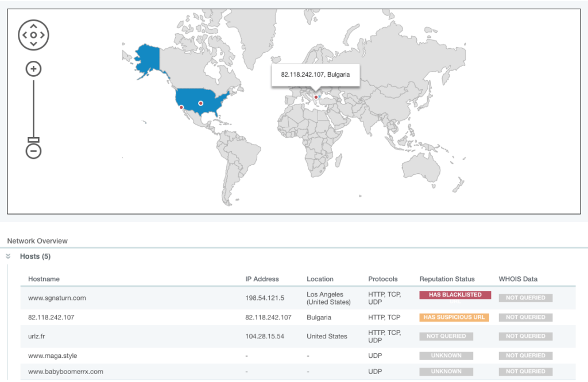Click the UNKNOWN reputation status for www.maga.style
This screenshot has height=382, width=588.
tap(446, 355)
